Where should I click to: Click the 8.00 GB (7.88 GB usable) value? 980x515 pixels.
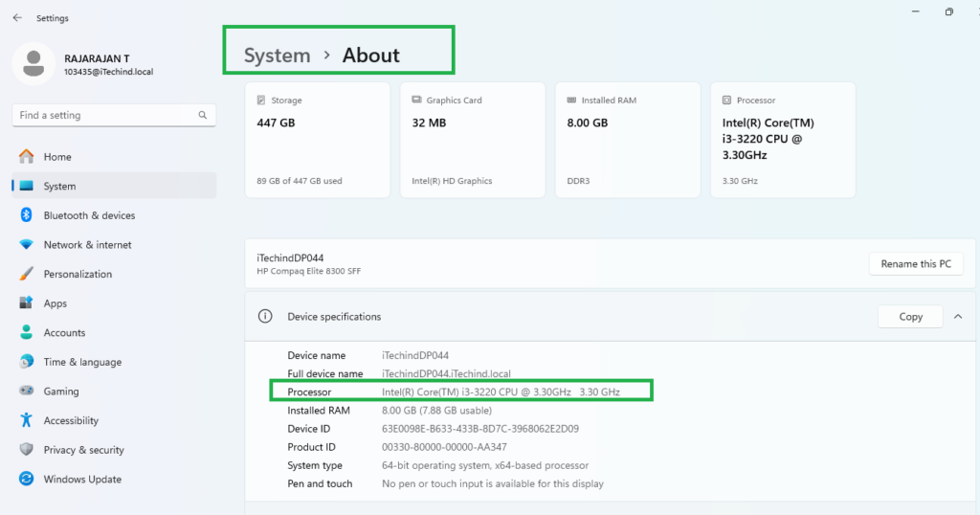(x=436, y=410)
